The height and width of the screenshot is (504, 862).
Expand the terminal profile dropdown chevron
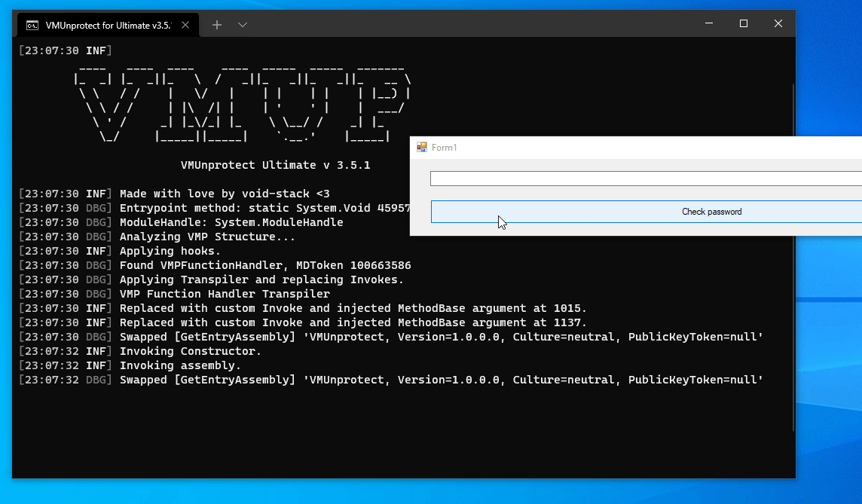(243, 25)
